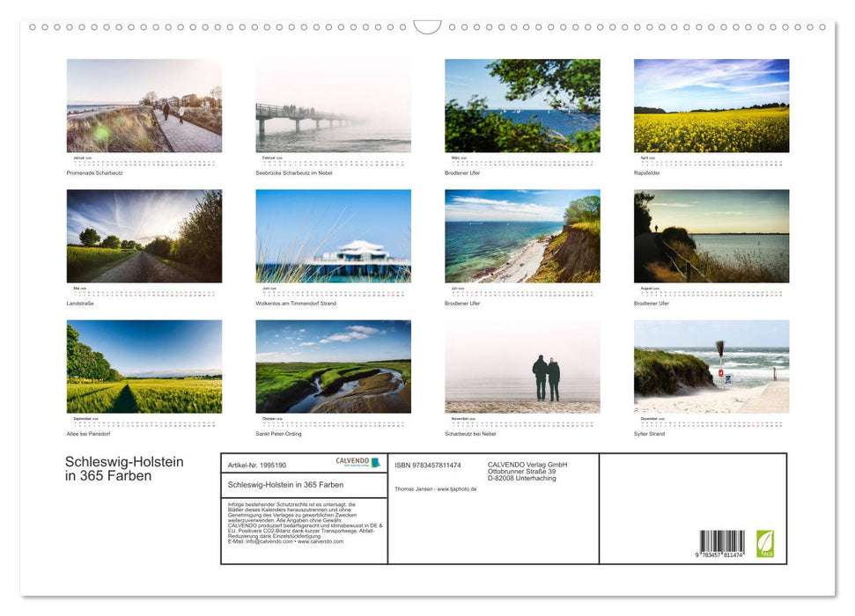Open the Seebrücke Scharbeutz im Nebel image

(x=334, y=106)
